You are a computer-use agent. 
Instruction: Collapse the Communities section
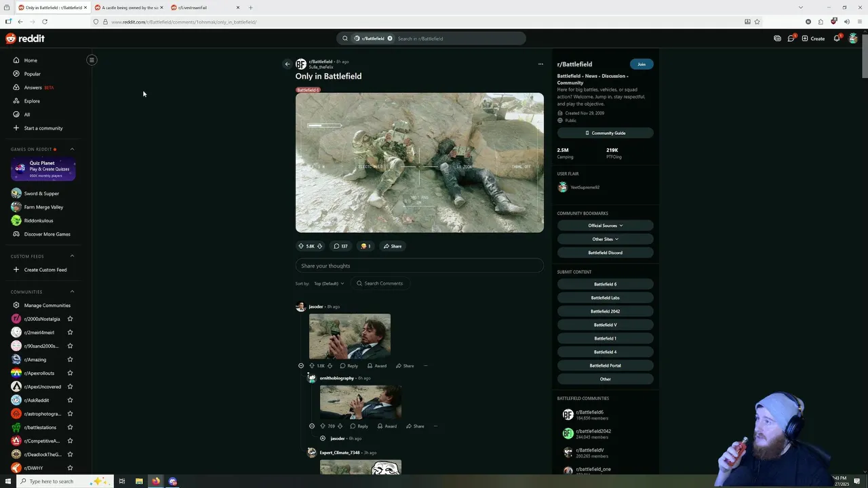tap(73, 291)
